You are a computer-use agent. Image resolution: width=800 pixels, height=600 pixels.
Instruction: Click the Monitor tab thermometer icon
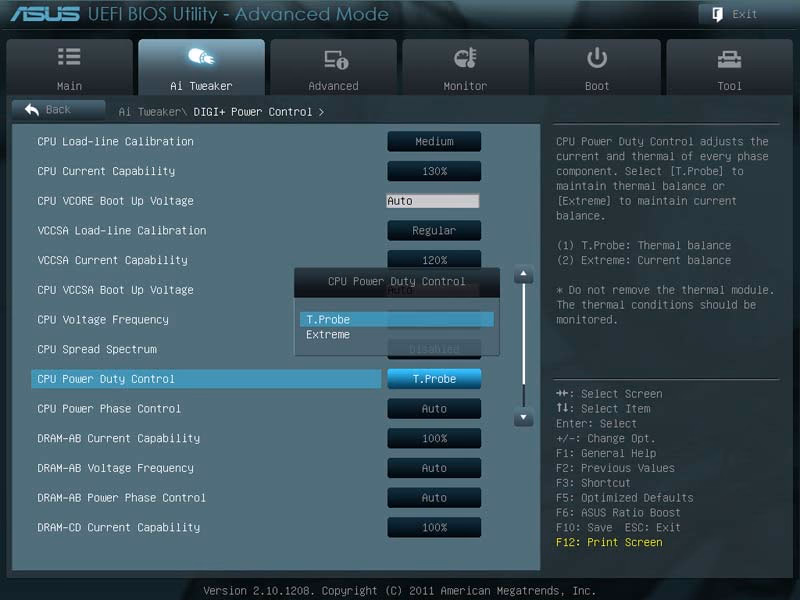(x=465, y=58)
